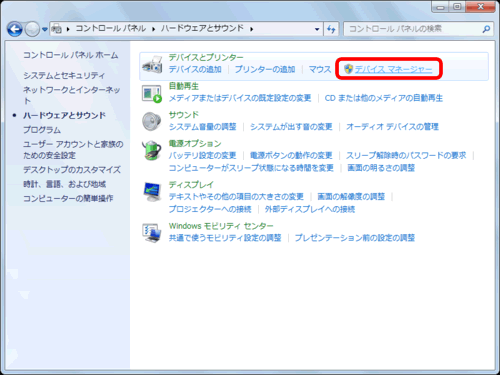Open the デバイス マネージャー link
Image resolution: width=500 pixels, height=375 pixels.
pyautogui.click(x=393, y=69)
